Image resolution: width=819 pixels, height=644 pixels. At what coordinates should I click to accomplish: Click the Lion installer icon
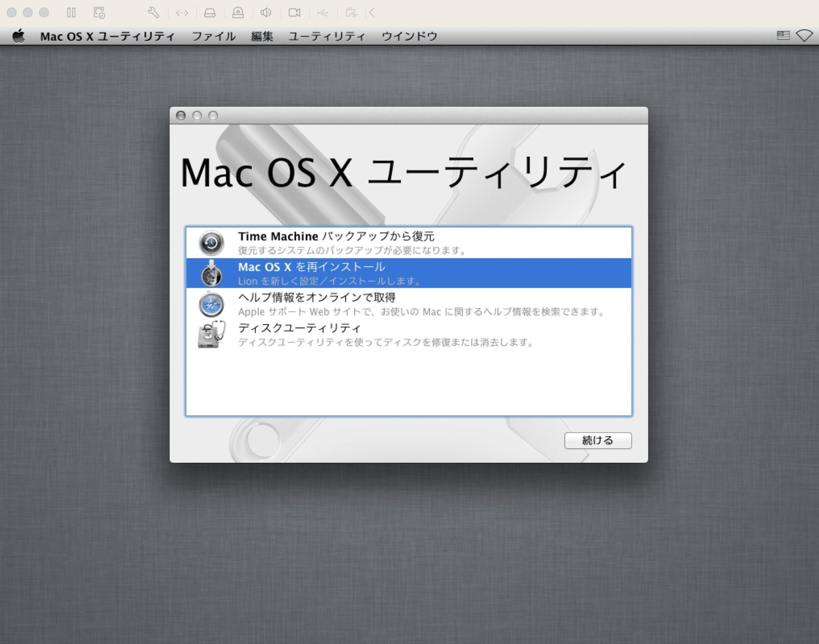[x=211, y=273]
